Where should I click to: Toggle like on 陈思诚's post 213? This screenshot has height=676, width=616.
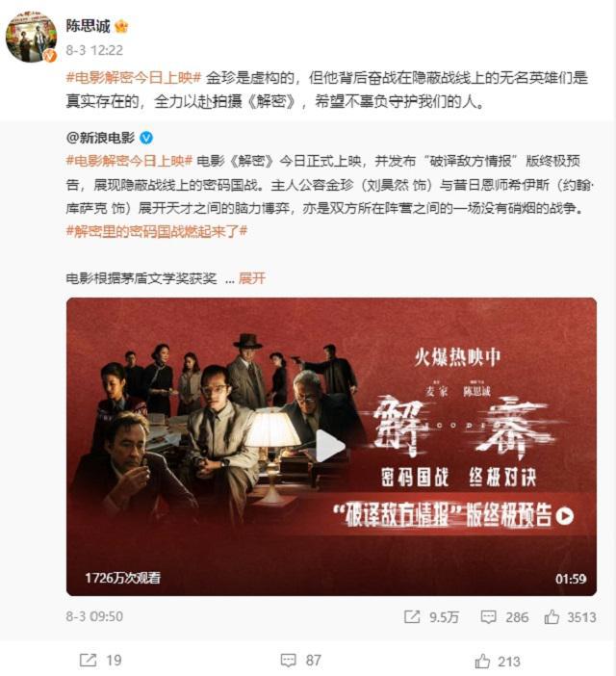click(498, 661)
